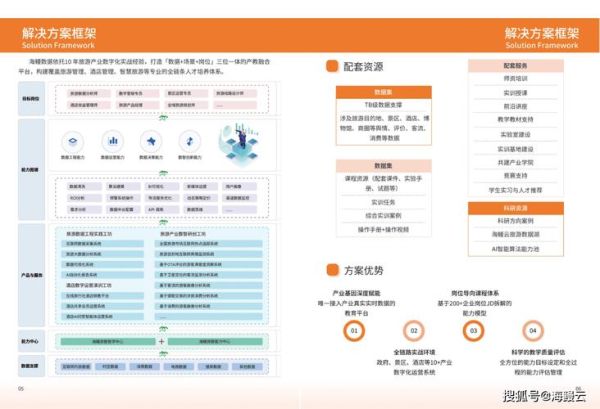Click the stacked layers icon in the capability row

pos(73,142)
